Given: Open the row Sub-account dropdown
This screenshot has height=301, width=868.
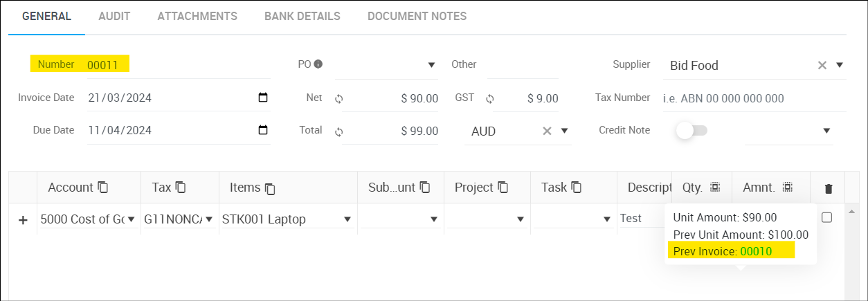Looking at the screenshot, I should point(434,219).
